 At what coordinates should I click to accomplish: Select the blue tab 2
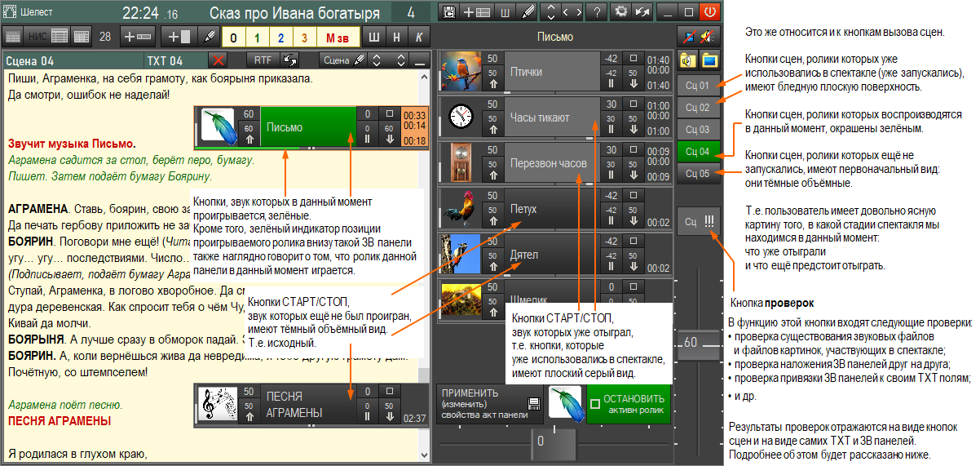point(280,37)
